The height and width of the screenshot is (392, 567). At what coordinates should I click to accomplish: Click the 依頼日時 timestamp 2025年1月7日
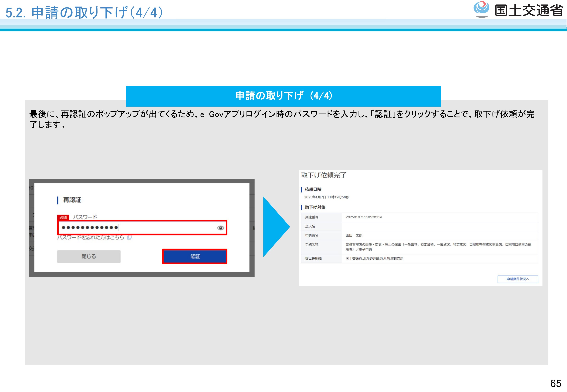(326, 197)
